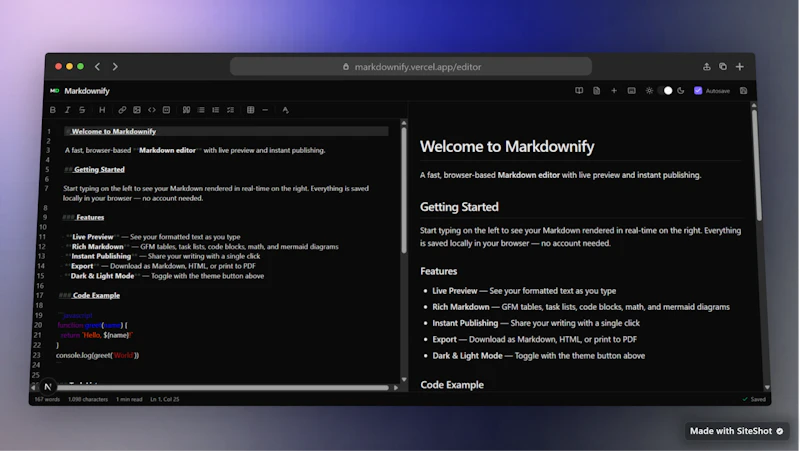This screenshot has height=451, width=800.
Task: Click the console.log(greet('World')) code line
Action: click(97, 355)
